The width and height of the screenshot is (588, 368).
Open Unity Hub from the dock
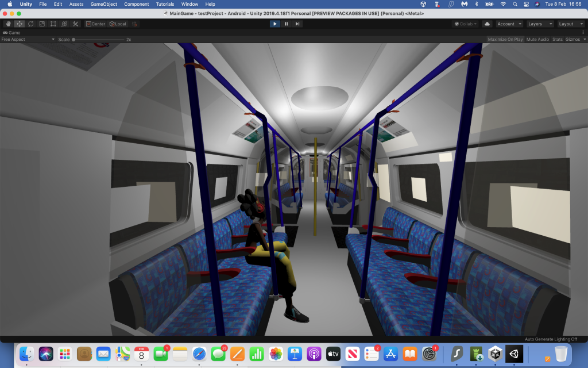coord(495,354)
